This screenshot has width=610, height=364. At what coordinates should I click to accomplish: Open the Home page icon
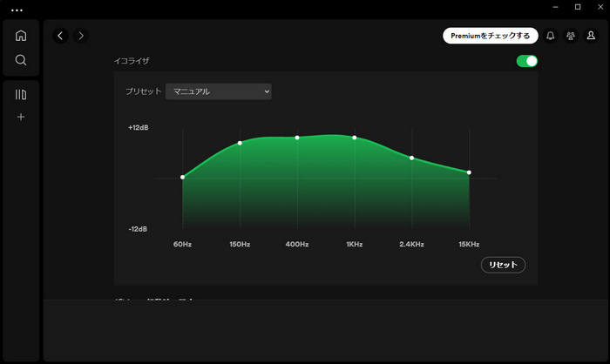tap(21, 36)
